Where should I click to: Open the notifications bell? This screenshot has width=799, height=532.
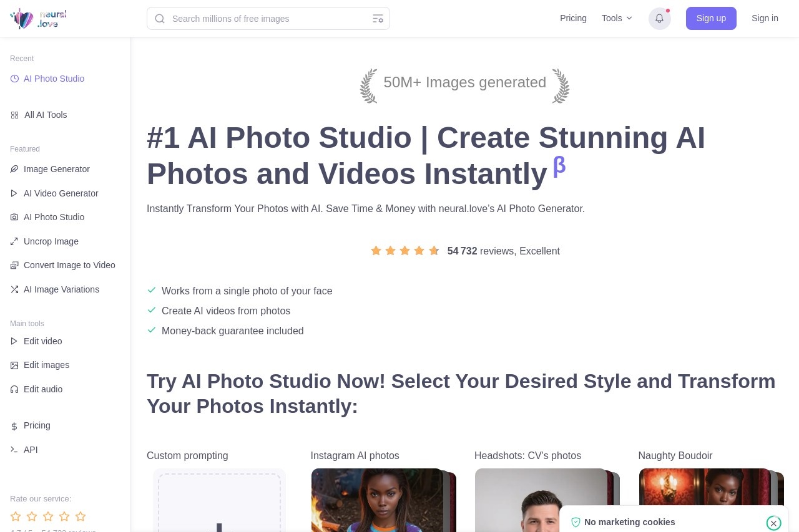(x=659, y=19)
